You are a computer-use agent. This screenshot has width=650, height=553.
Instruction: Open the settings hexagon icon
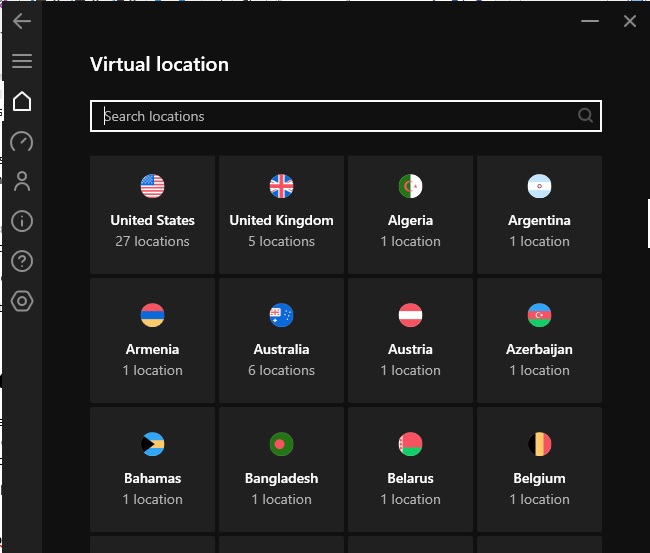(x=22, y=301)
